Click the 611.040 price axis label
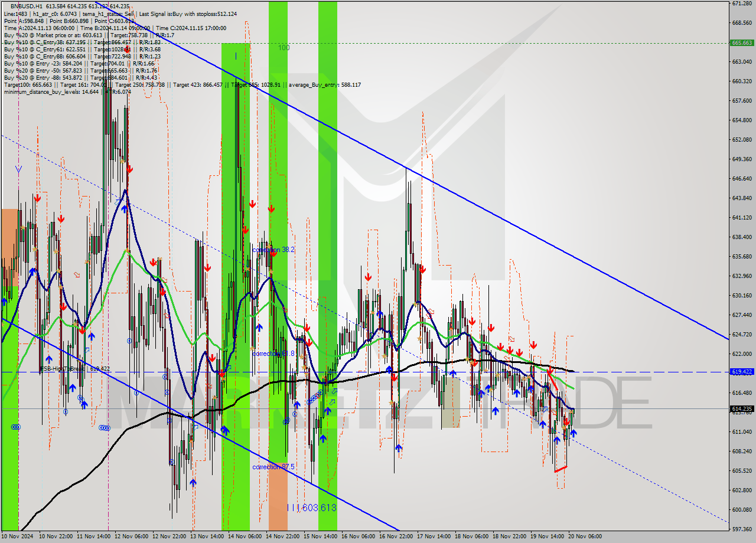 point(742,431)
